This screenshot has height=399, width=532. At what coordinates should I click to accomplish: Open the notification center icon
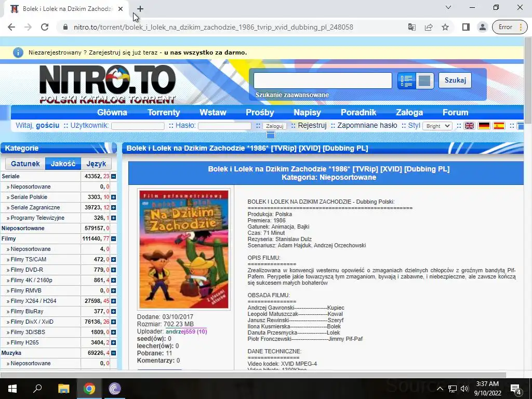[516, 389]
